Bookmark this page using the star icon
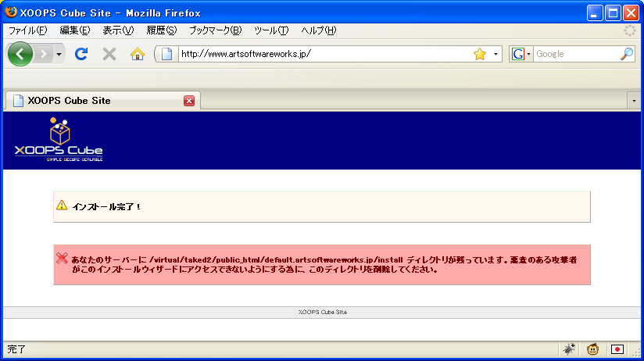 tap(480, 54)
